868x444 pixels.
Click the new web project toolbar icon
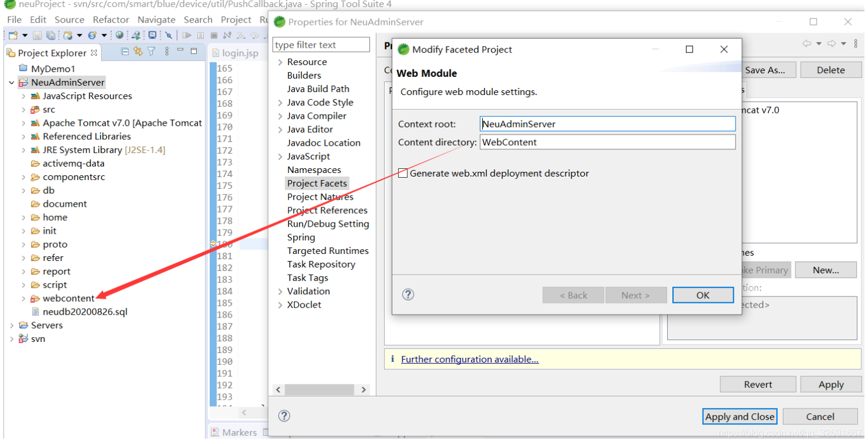coord(67,35)
